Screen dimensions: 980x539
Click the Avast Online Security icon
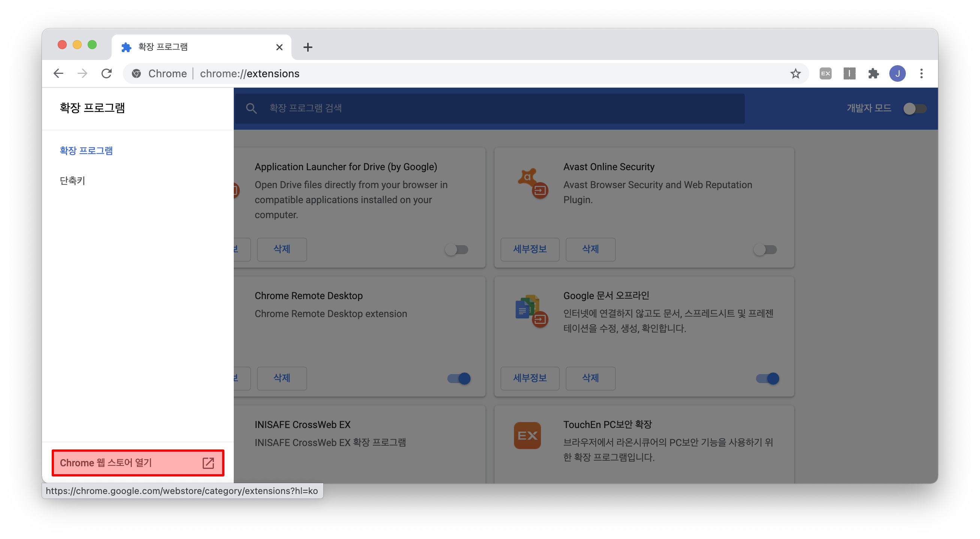pyautogui.click(x=533, y=183)
